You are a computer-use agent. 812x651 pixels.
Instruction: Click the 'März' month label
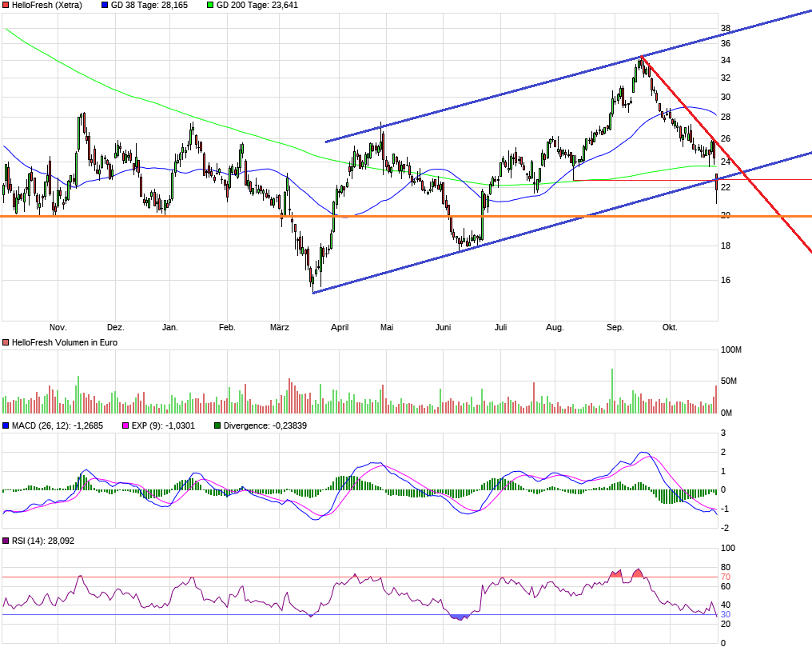[x=280, y=328]
